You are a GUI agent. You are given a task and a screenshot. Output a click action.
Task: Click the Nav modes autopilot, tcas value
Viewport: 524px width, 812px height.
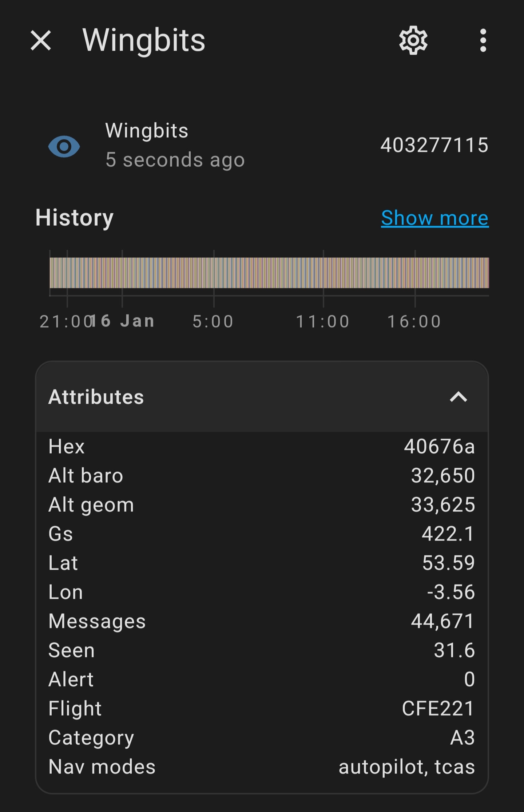coord(406,767)
